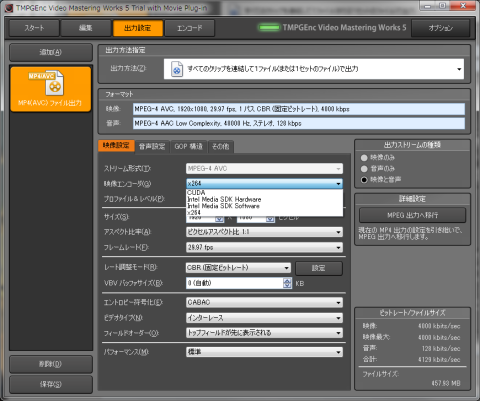
Task: Open the 出力方法 dropdown
Action: coord(314,69)
